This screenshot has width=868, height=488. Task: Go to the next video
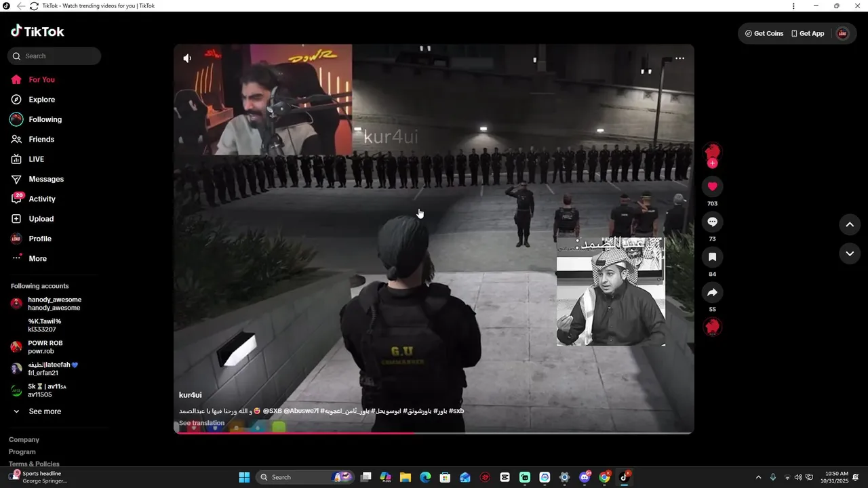850,253
